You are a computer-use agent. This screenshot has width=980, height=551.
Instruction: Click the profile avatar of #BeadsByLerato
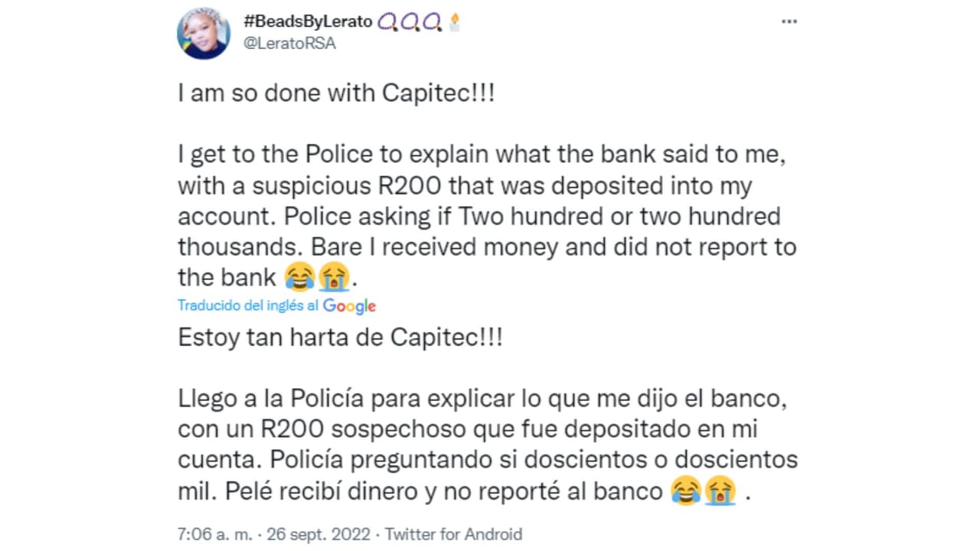[x=203, y=33]
